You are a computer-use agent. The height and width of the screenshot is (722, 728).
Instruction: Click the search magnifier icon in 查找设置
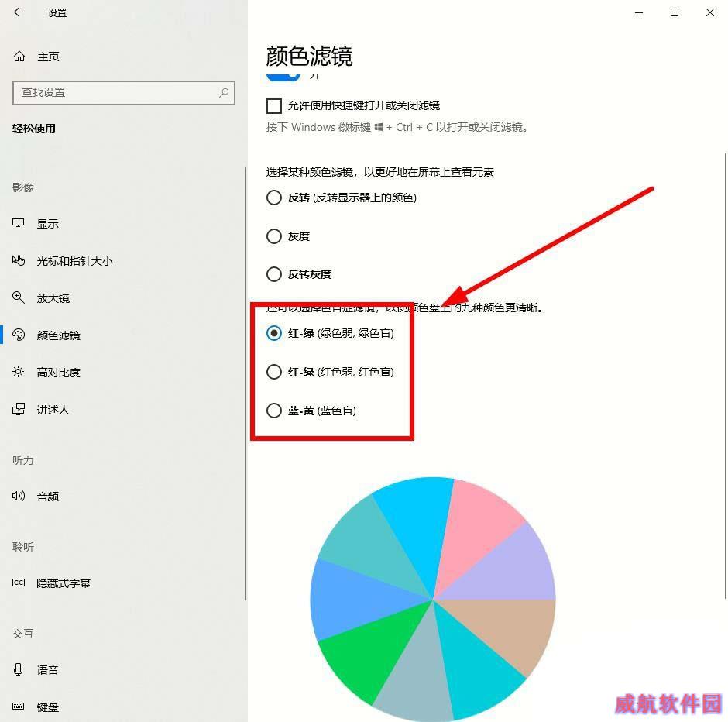tap(224, 92)
